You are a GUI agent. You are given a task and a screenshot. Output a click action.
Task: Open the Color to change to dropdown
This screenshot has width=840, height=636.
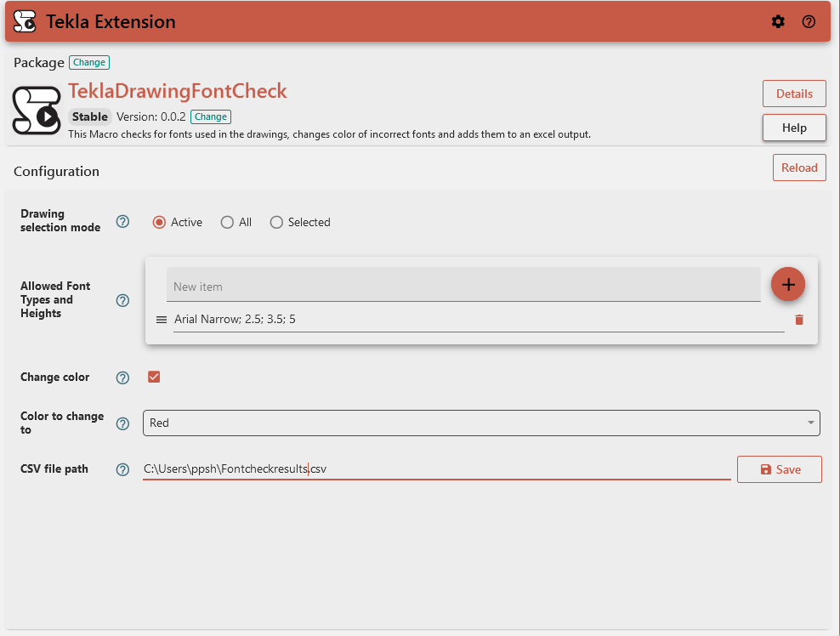point(481,423)
